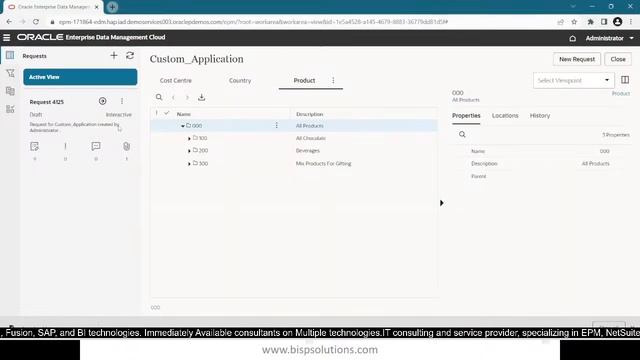The height and width of the screenshot is (360, 640).
Task: Create a new request with plus icon
Action: pos(113,55)
